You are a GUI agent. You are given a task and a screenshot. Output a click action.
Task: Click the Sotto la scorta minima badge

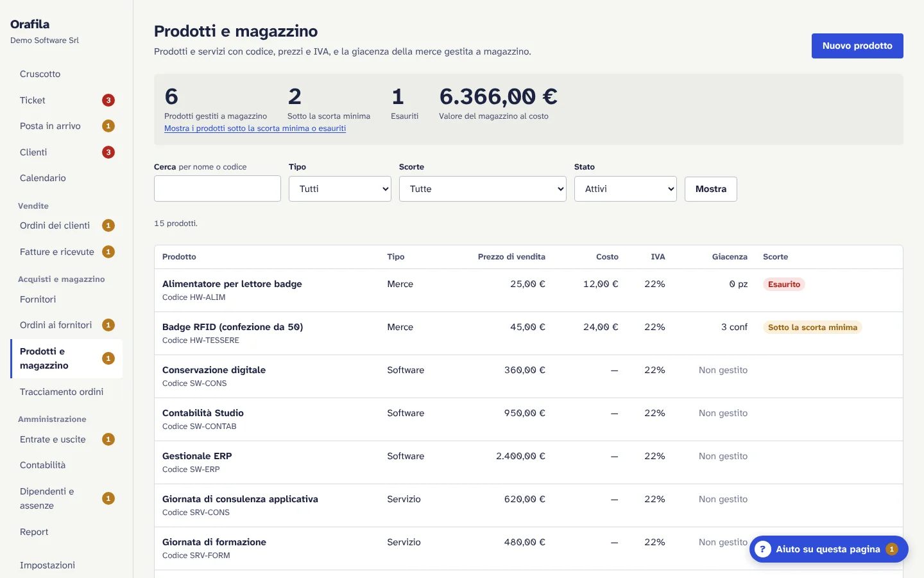(812, 327)
